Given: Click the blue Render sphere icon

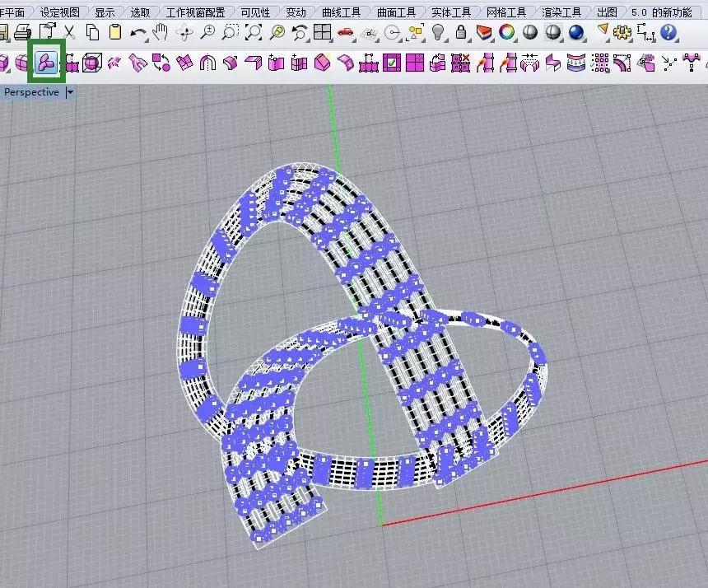Looking at the screenshot, I should click(576, 32).
